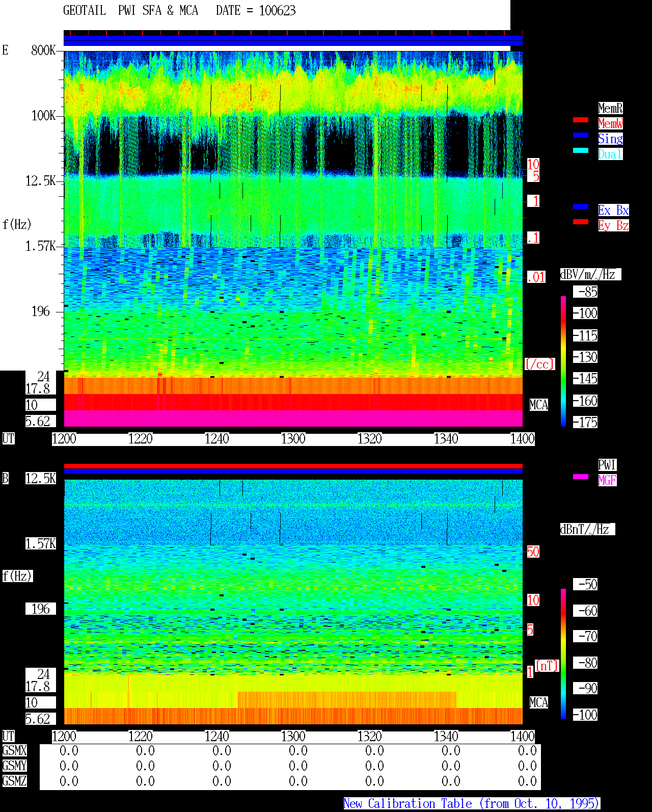Click the blue mode bar above E spectrogram

click(293, 41)
